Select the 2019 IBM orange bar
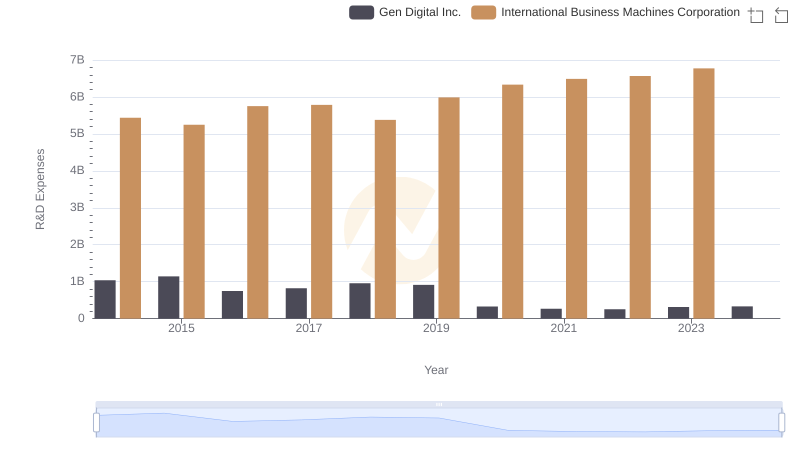Viewport: 800px width, 461px height. (448, 208)
